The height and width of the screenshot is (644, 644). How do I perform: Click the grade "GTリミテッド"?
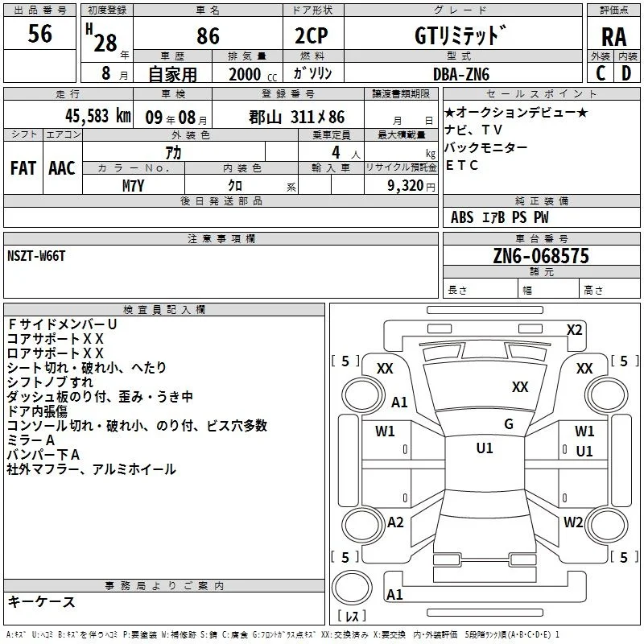coord(460,35)
